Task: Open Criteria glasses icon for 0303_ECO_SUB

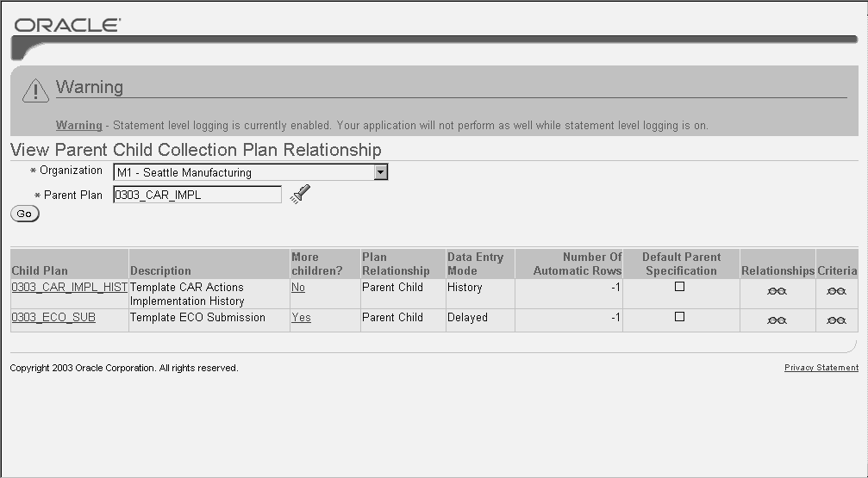Action: (836, 320)
